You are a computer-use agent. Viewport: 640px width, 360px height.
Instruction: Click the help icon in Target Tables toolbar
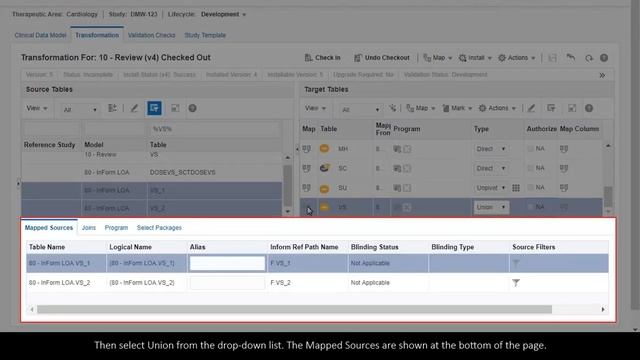[x=589, y=108]
